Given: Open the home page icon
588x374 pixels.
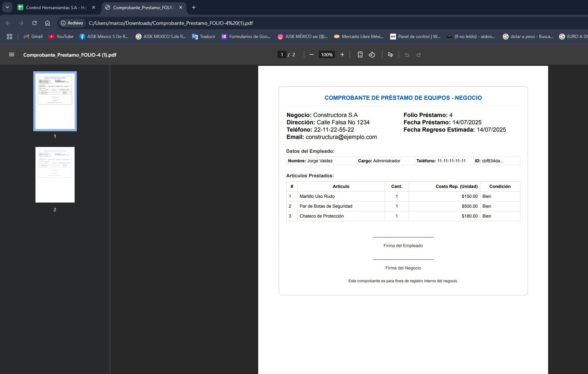Looking at the screenshot, I should pyautogui.click(x=48, y=23).
